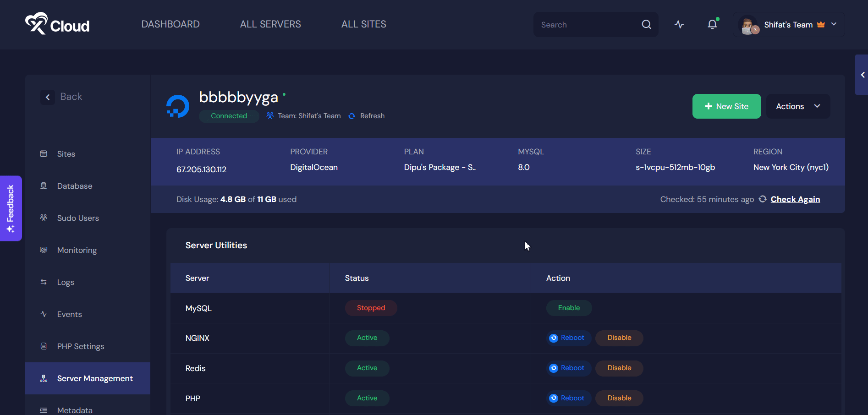Open the Sites section in the sidebar
The height and width of the screenshot is (415, 868).
(66, 154)
